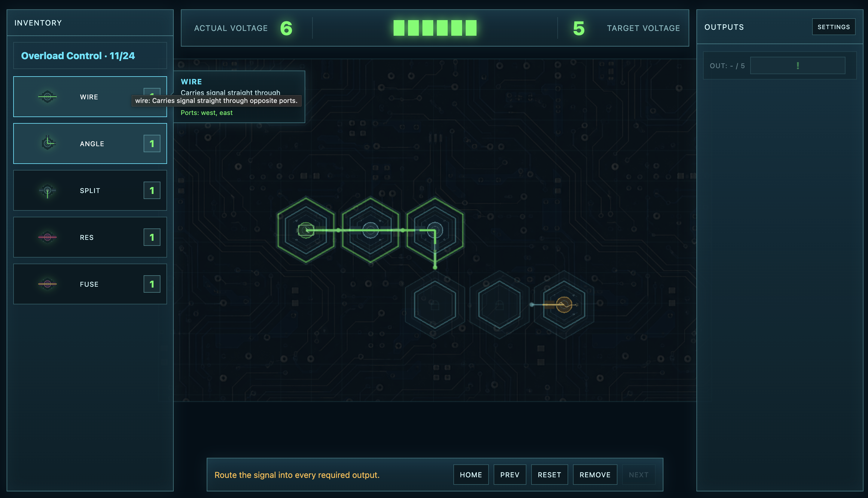The height and width of the screenshot is (498, 868).
Task: Click the Angle count badge
Action: [152, 144]
